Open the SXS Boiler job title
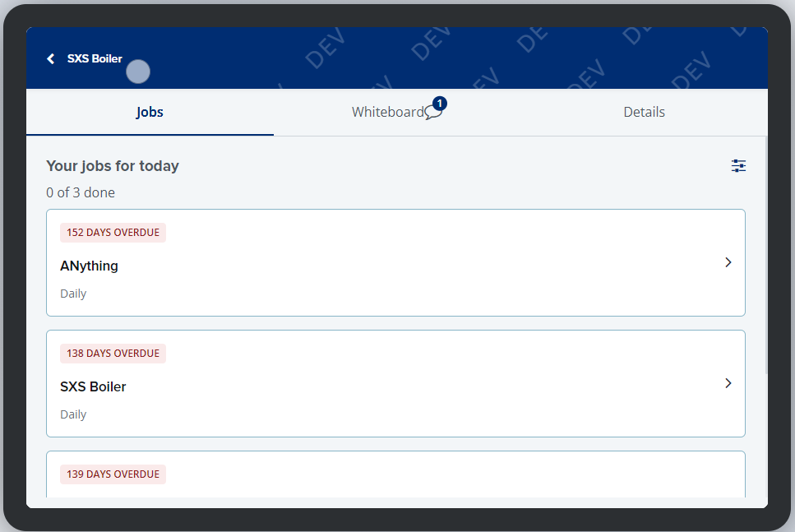Screen dimensions: 795x532 (93, 386)
